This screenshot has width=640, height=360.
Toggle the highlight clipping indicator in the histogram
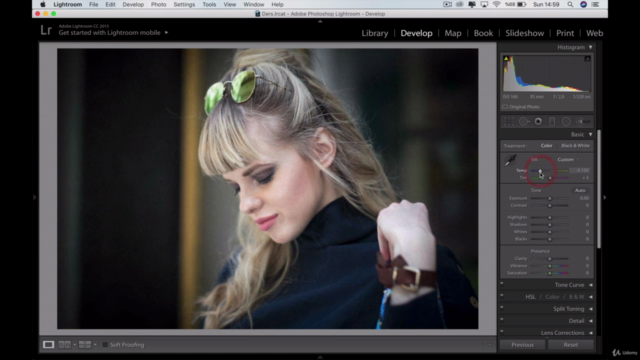[587, 59]
